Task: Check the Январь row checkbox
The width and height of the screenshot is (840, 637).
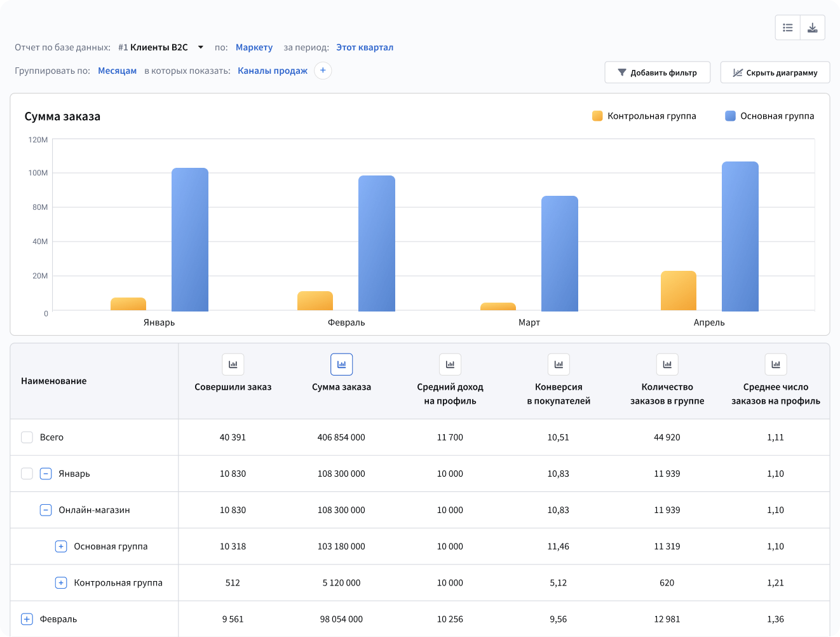Action: tap(27, 474)
